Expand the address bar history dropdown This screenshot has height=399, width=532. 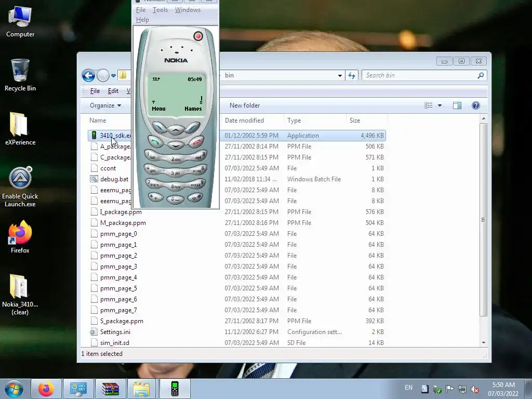coord(340,75)
